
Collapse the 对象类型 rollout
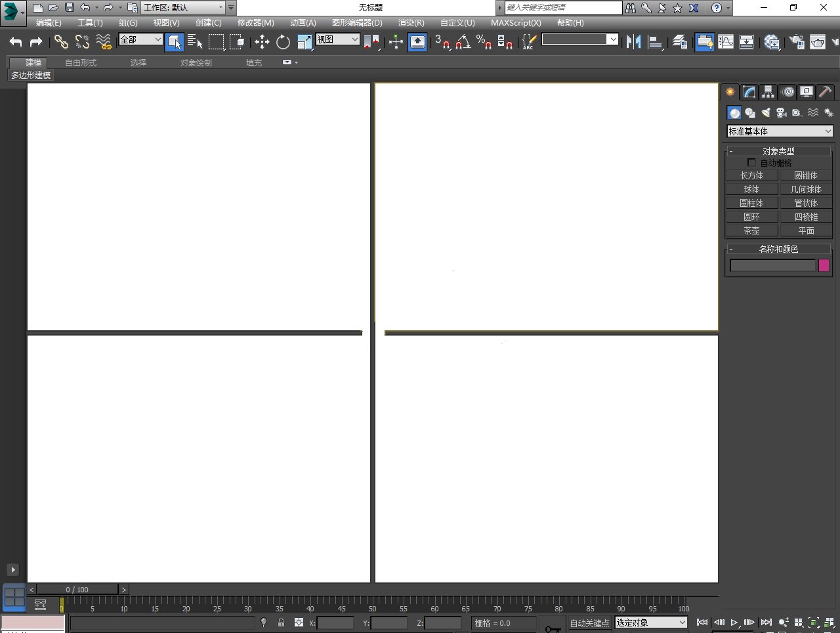pyautogui.click(x=778, y=151)
